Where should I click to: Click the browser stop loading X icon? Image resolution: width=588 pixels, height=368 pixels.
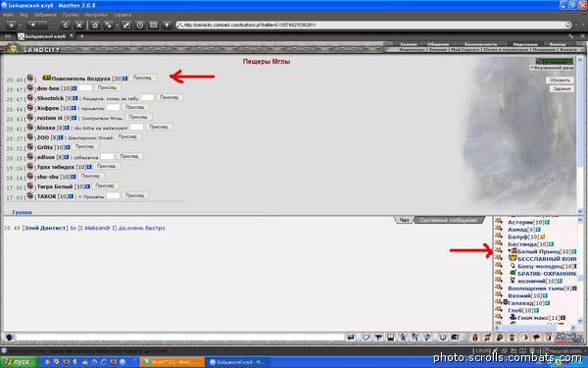[79, 26]
